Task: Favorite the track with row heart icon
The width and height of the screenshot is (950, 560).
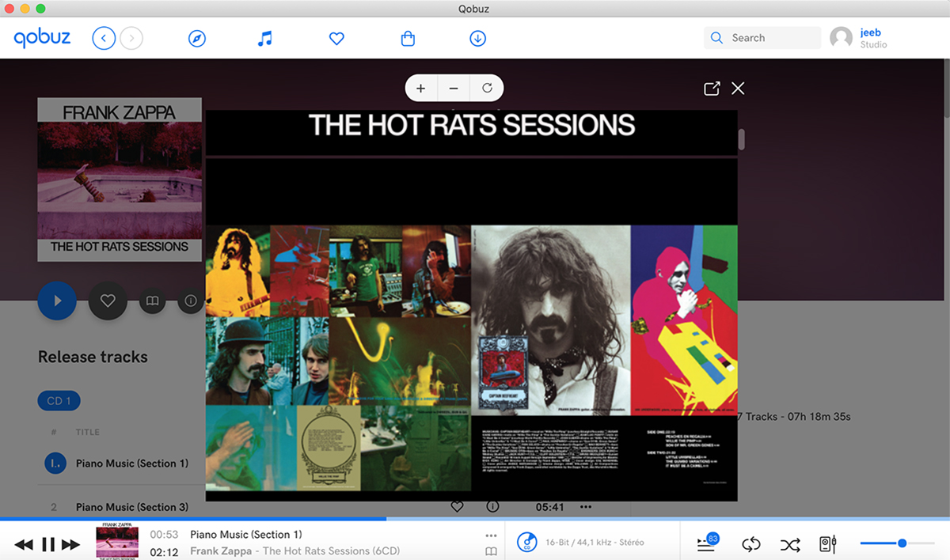Action: pos(457,507)
